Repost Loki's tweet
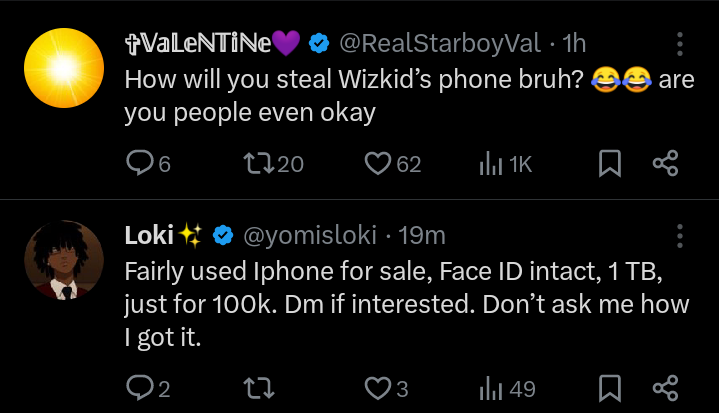Viewport: 719px width, 413px height. (259, 388)
